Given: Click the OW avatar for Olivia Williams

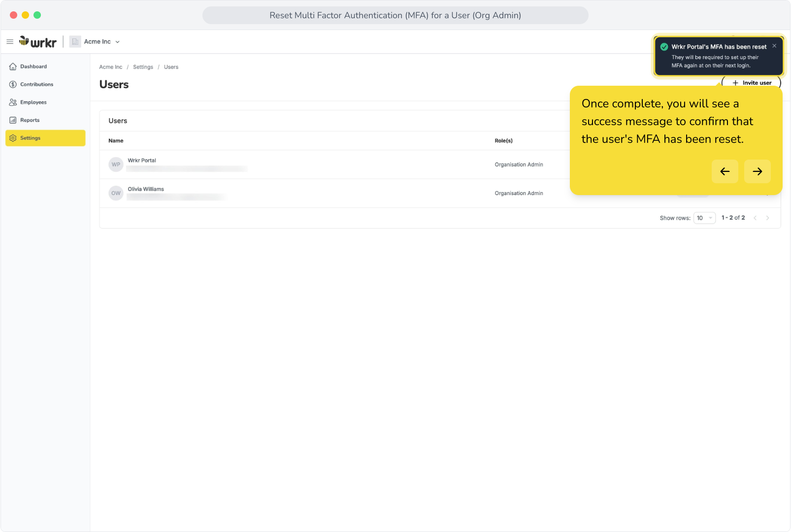Looking at the screenshot, I should tap(116, 193).
